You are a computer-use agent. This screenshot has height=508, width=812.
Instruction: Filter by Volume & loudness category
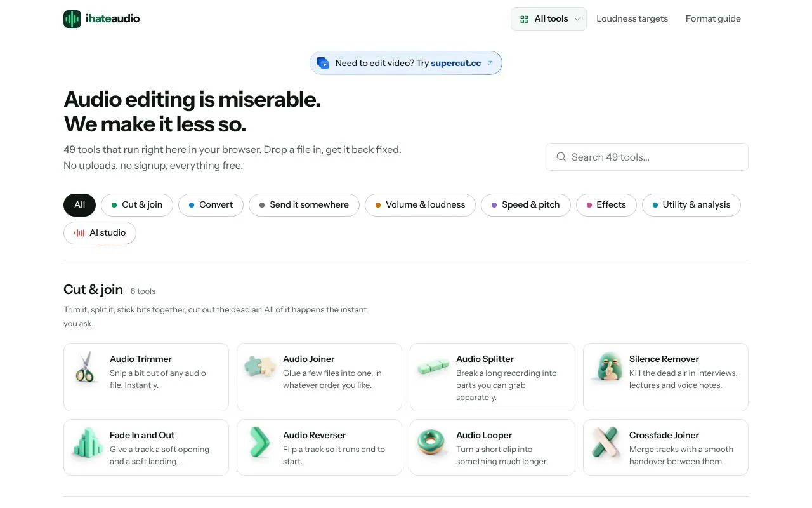pos(420,205)
